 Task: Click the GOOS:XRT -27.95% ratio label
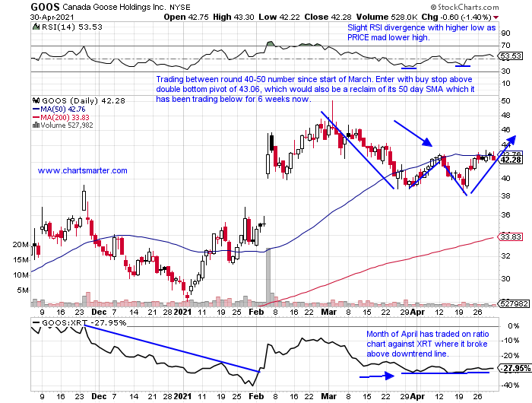[x=79, y=322]
